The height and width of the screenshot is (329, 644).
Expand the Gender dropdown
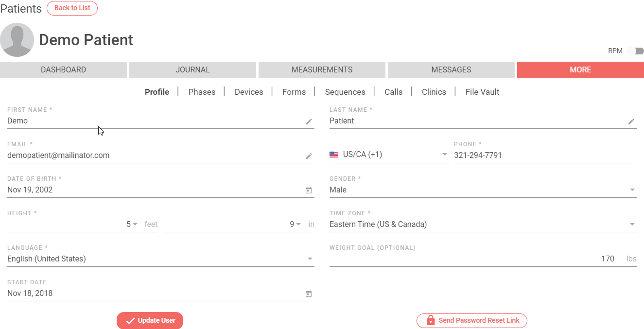pyautogui.click(x=483, y=190)
